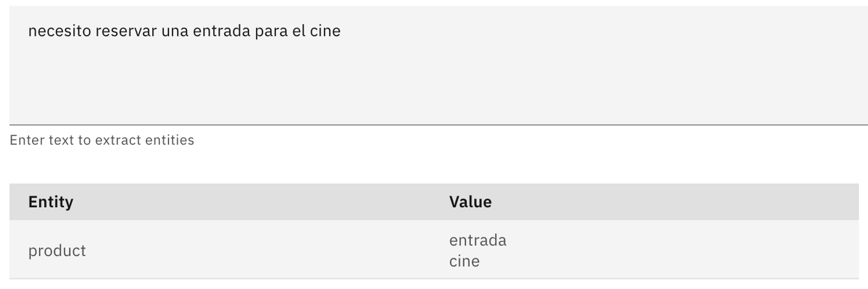
Task: Click the word "entities" in the helper label
Action: (x=170, y=140)
